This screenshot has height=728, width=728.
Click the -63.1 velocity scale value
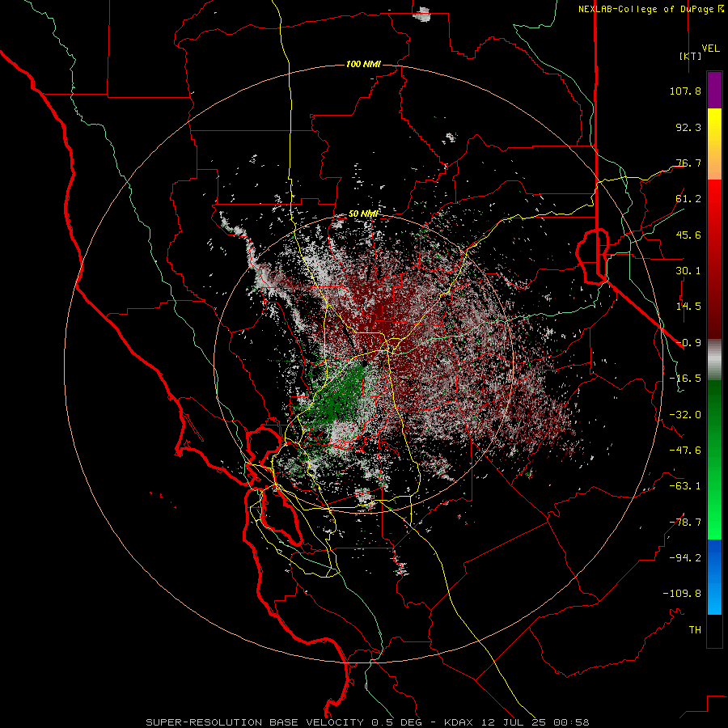(685, 486)
